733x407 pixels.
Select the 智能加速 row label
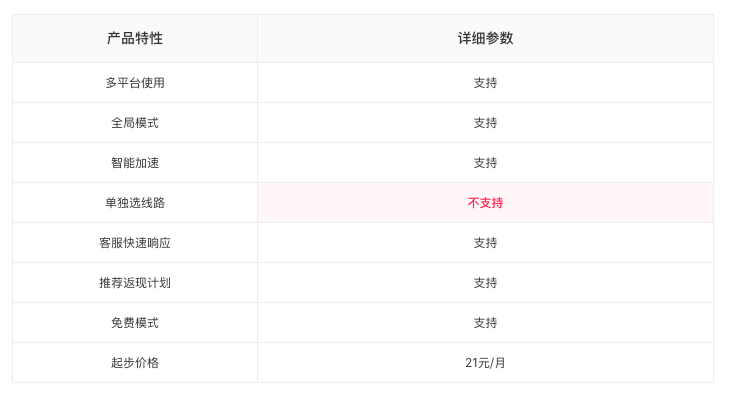[135, 163]
